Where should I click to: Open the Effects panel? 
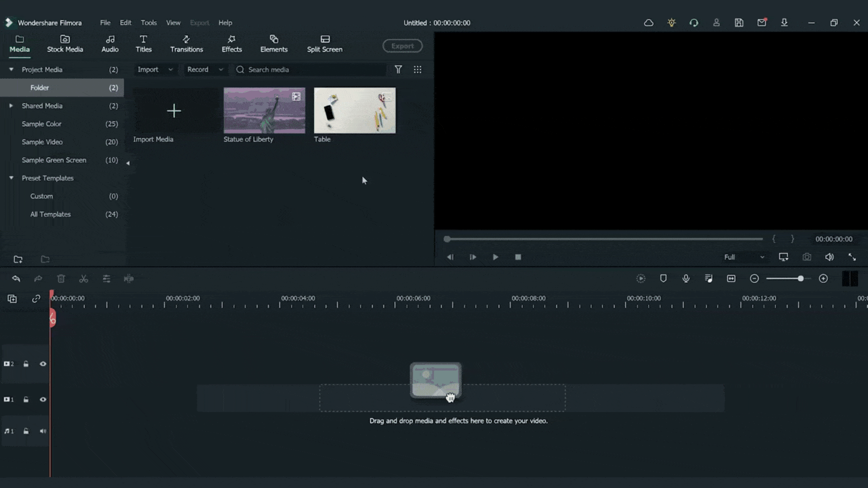232,43
